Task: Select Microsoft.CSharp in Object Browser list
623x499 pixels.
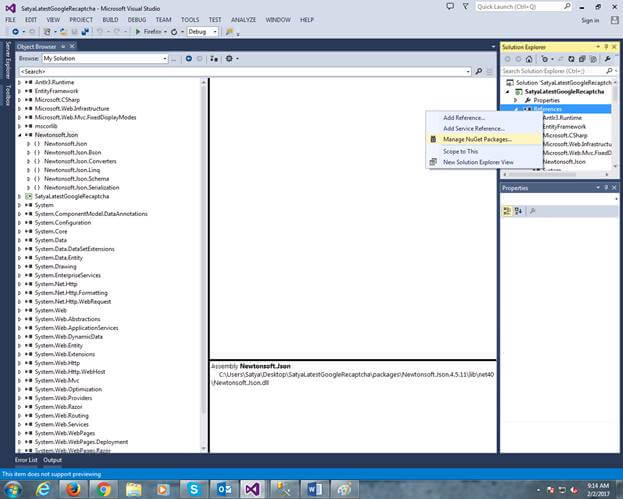Action: pyautogui.click(x=57, y=100)
